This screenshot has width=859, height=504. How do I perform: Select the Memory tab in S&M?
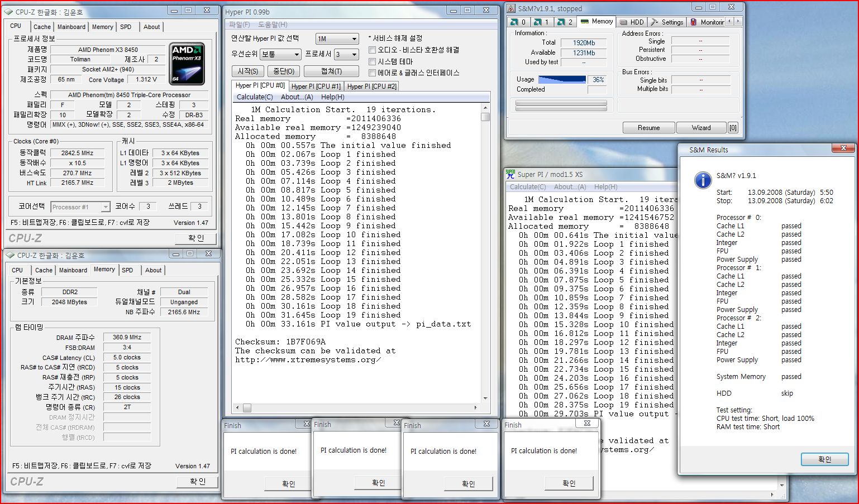[x=596, y=21]
